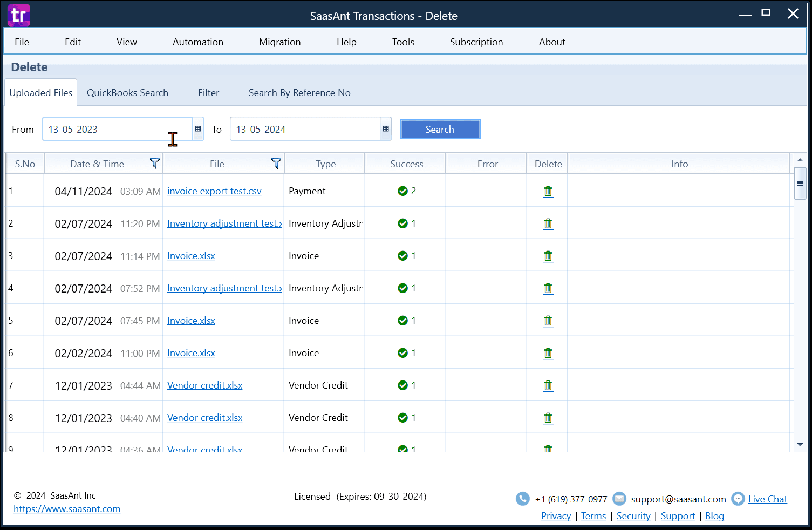The image size is (812, 530).
Task: Click success checkmark for row 7
Action: [402, 385]
